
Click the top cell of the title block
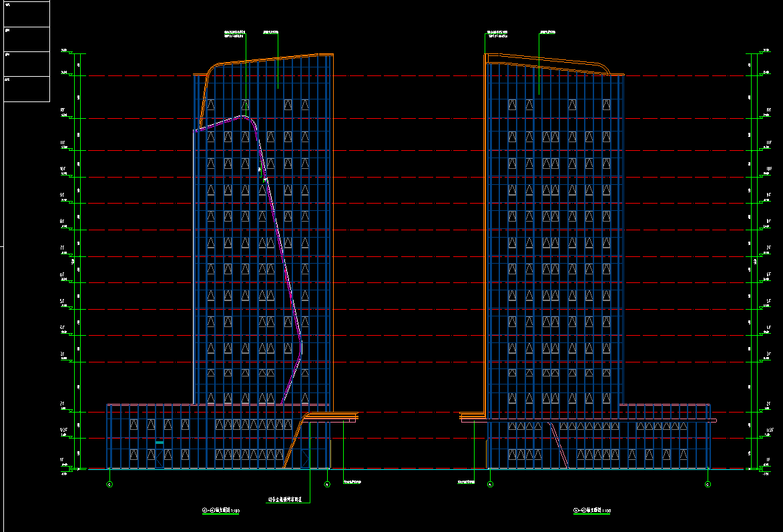pyautogui.click(x=27, y=13)
